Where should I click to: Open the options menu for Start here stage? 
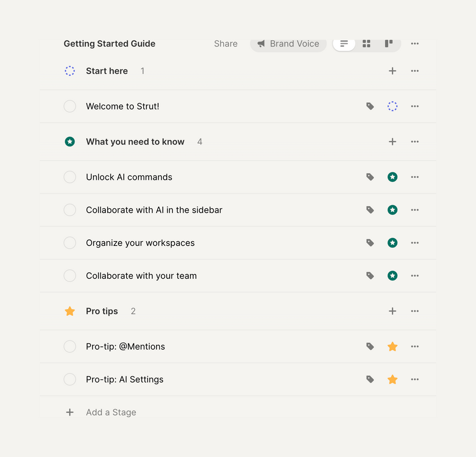click(415, 70)
